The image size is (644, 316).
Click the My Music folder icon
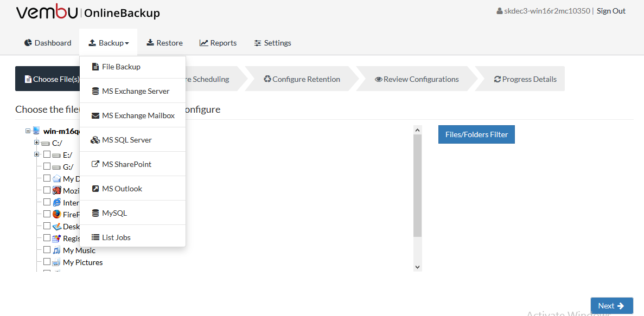click(x=56, y=250)
